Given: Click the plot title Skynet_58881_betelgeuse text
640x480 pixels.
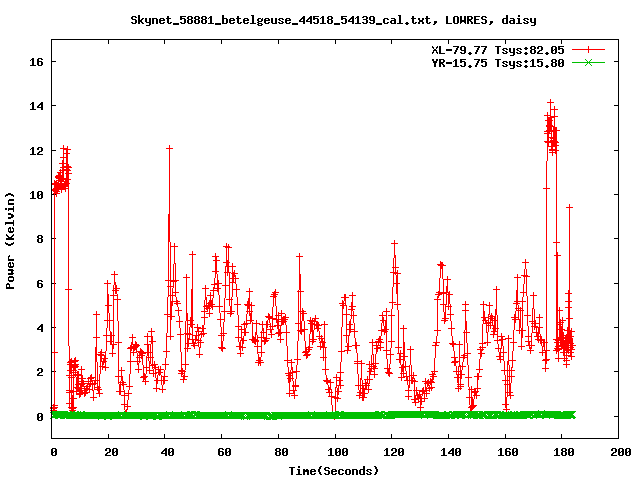Looking at the screenshot, I should click(333, 20).
